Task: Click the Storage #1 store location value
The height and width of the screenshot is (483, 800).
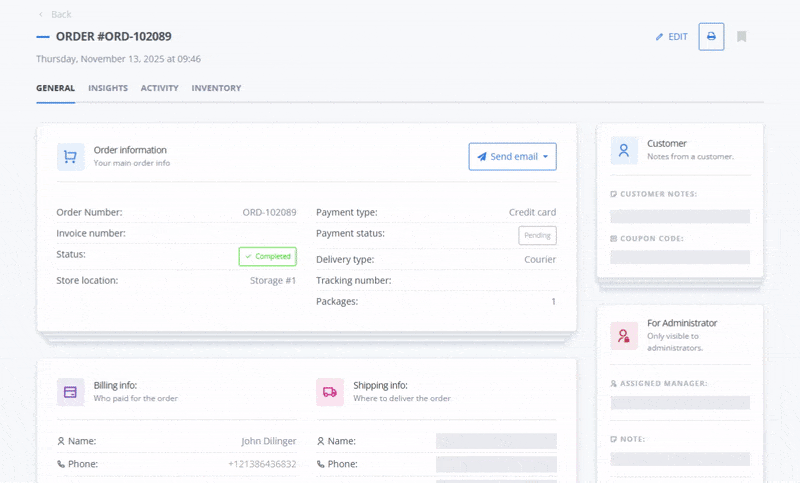Action: point(273,281)
